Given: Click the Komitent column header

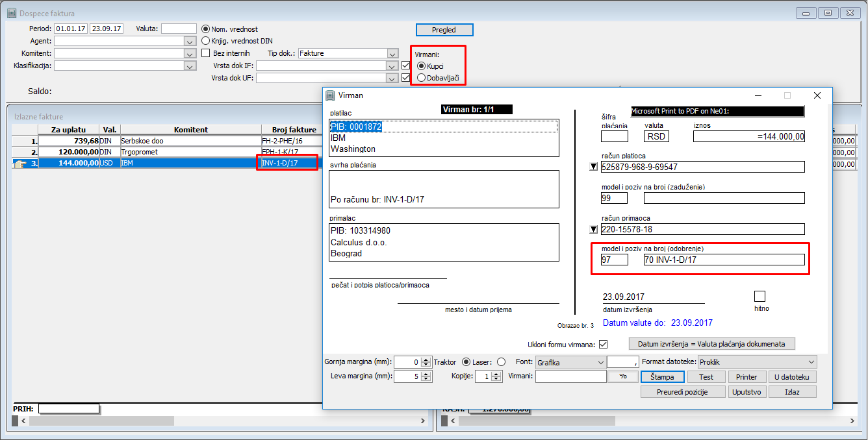Looking at the screenshot, I should (x=190, y=130).
